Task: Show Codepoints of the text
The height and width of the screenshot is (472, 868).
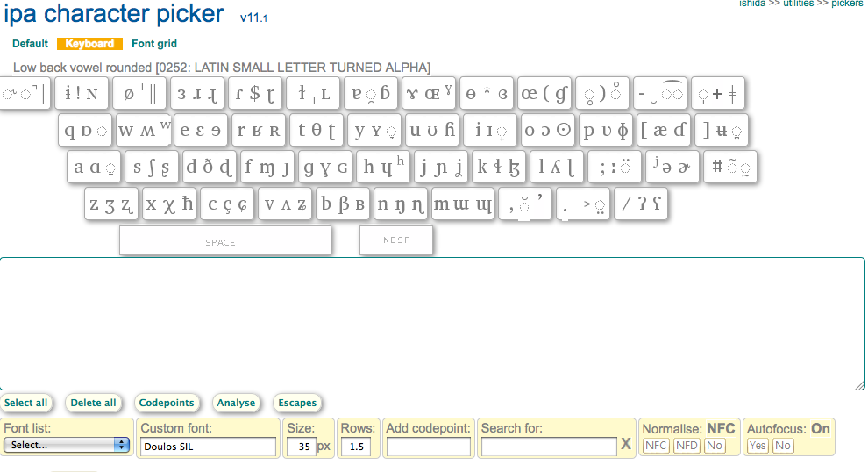Action: [x=166, y=403]
